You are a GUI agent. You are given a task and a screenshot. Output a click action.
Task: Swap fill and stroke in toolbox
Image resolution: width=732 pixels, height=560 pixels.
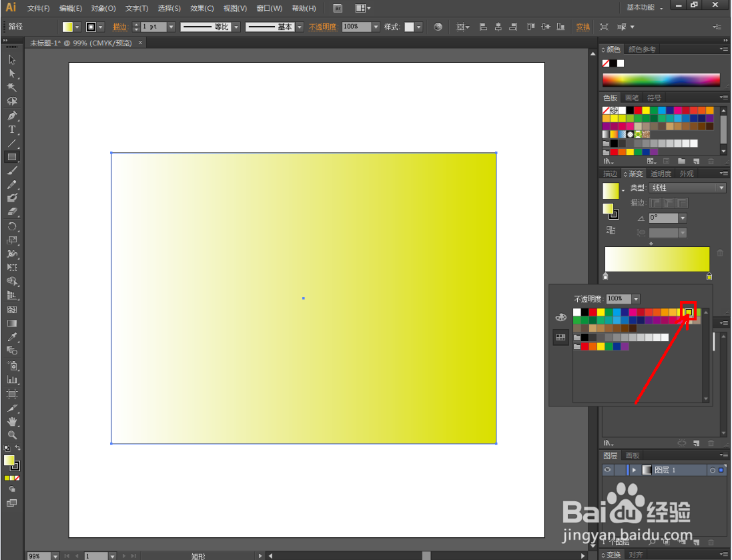(18, 448)
